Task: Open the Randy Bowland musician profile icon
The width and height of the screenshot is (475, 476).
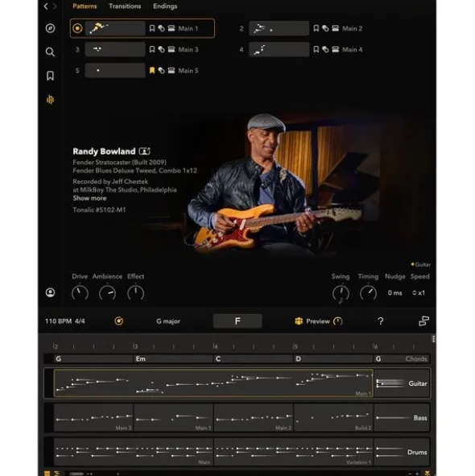Action: pyautogui.click(x=144, y=151)
